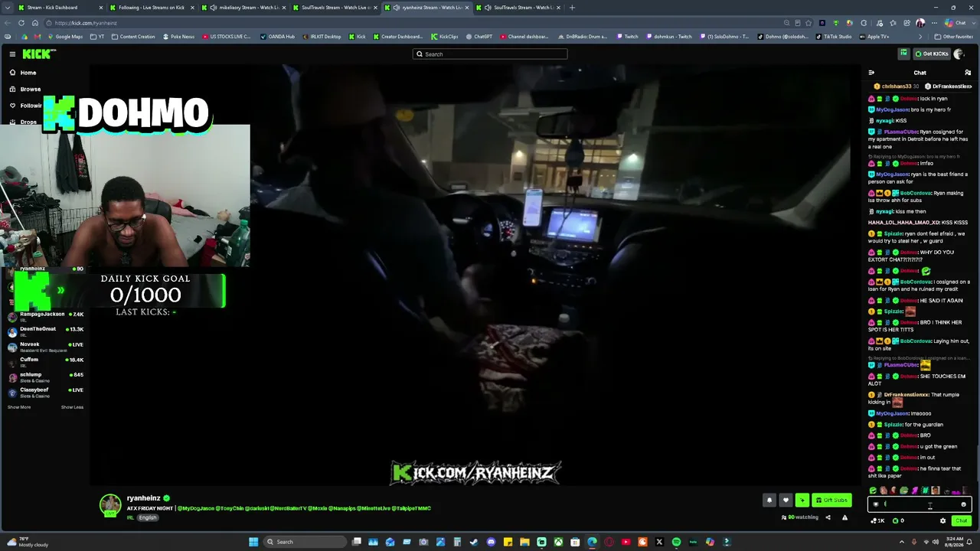Open the Windows Start menu
The image size is (980, 551).
[253, 542]
